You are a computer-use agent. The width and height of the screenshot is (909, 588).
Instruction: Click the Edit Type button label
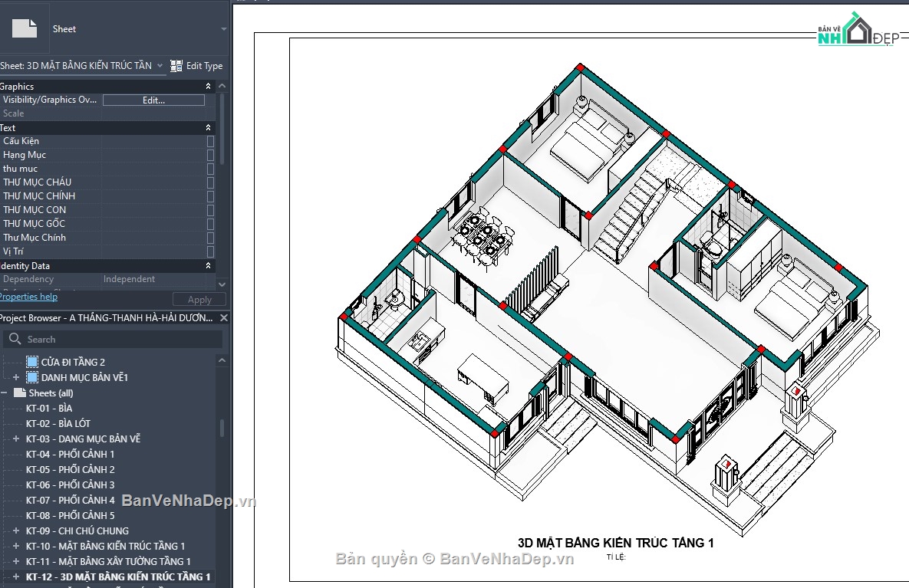[204, 66]
